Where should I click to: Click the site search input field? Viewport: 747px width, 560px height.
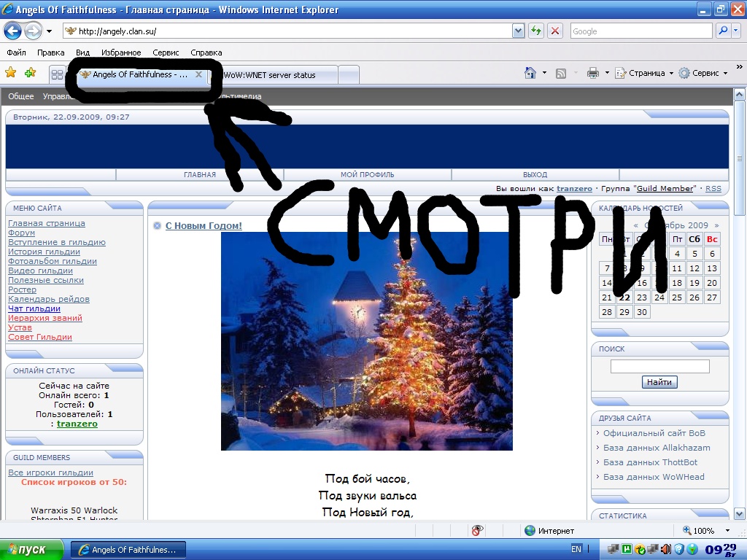click(x=659, y=366)
